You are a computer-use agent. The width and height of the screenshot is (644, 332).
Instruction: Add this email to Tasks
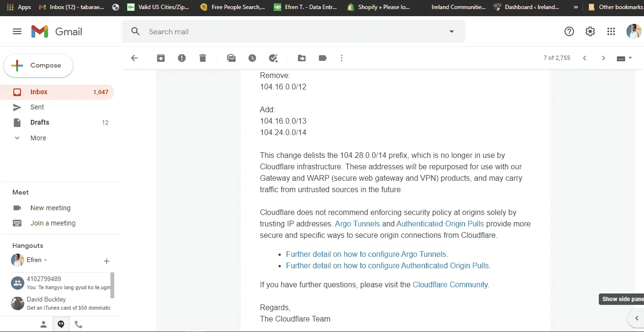pos(273,58)
